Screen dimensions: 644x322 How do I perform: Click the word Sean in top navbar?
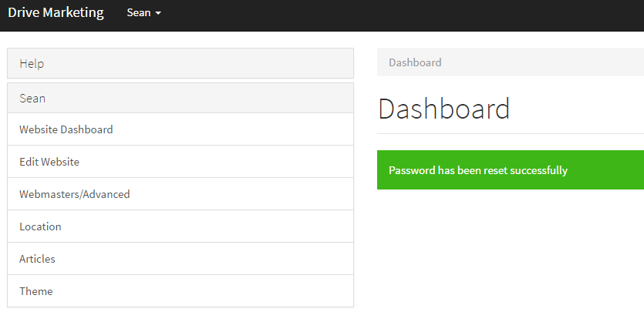tap(138, 13)
